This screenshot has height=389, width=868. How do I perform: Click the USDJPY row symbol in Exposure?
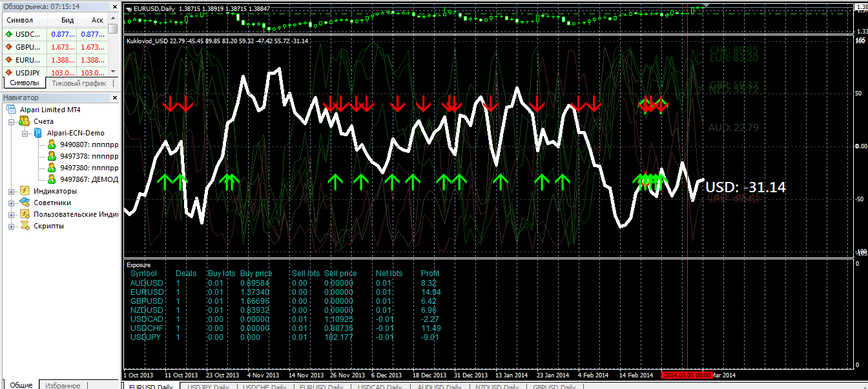146,337
